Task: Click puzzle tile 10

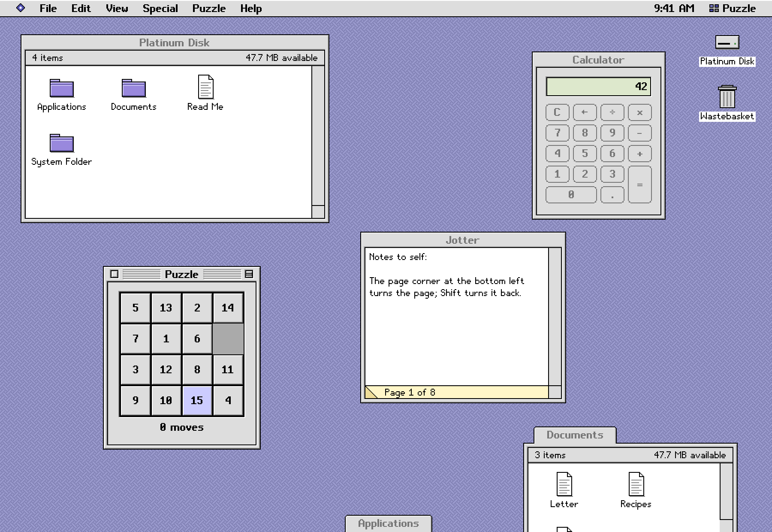Action: click(166, 400)
